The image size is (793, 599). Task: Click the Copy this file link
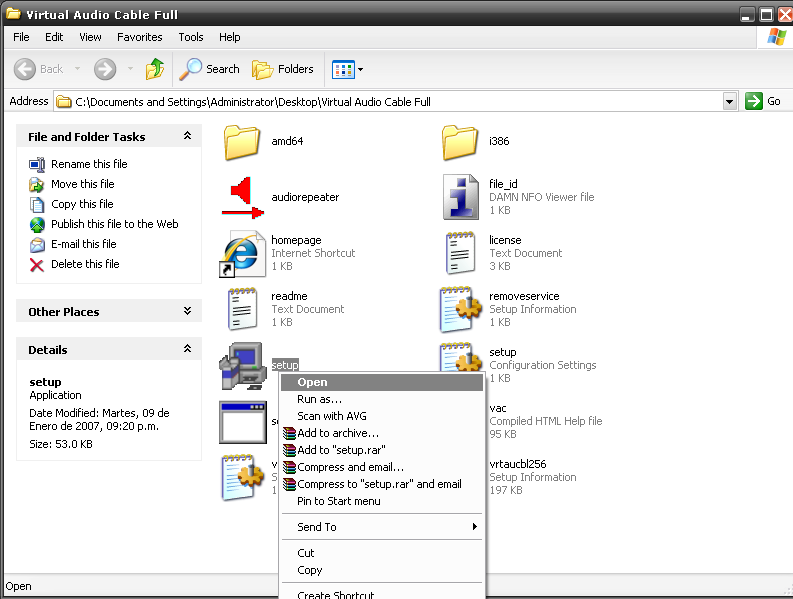[82, 204]
